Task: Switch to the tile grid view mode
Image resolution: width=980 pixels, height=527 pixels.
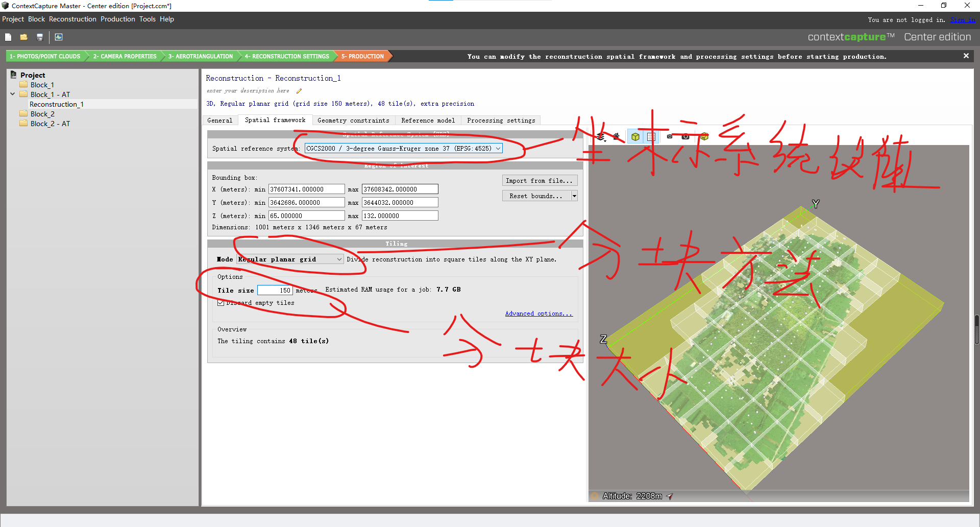Action: tap(651, 137)
